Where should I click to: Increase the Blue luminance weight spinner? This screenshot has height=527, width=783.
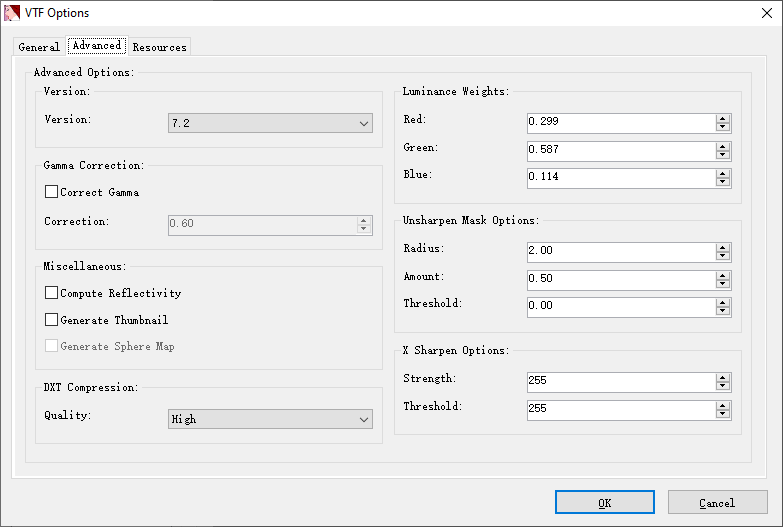pos(723,173)
